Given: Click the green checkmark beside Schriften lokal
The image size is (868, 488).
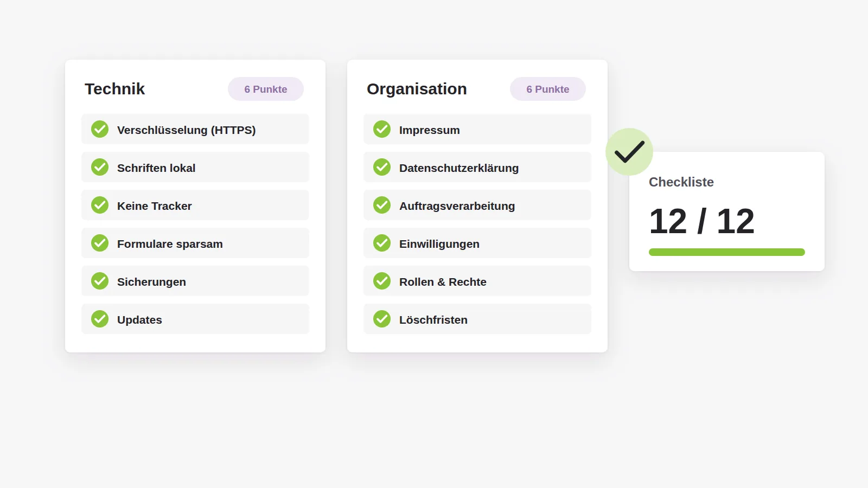Looking at the screenshot, I should tap(100, 167).
